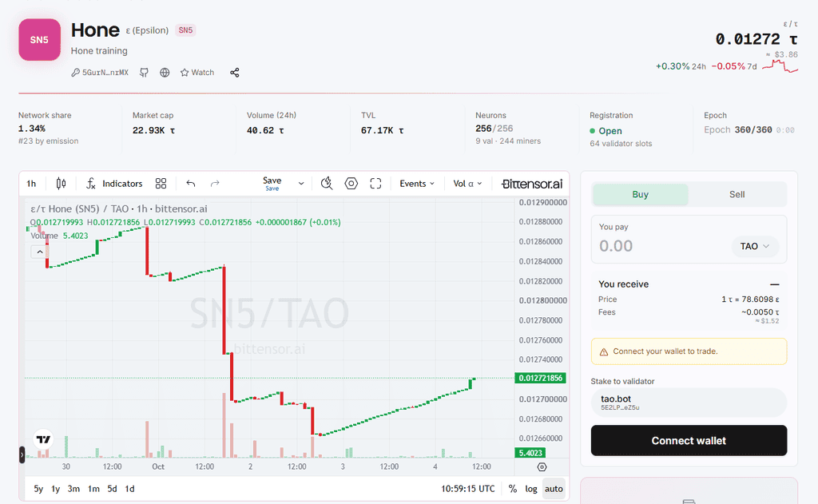Click the pink SN5 subnet logo
818x504 pixels.
coord(40,40)
